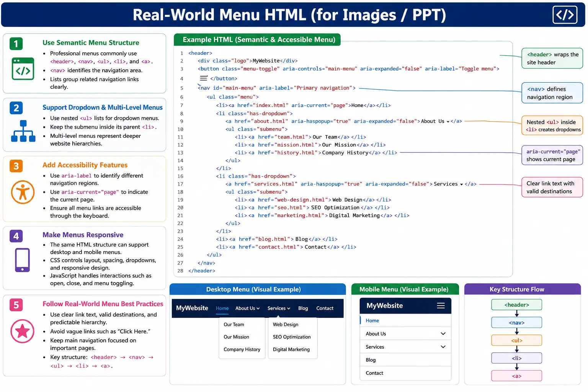
Task: Tap Blog row in mobile menu
Action: tap(405, 360)
